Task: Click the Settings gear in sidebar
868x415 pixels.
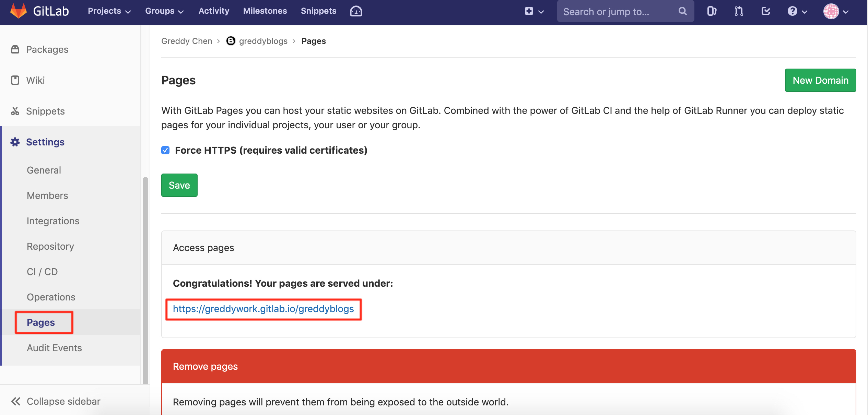Action: (15, 142)
